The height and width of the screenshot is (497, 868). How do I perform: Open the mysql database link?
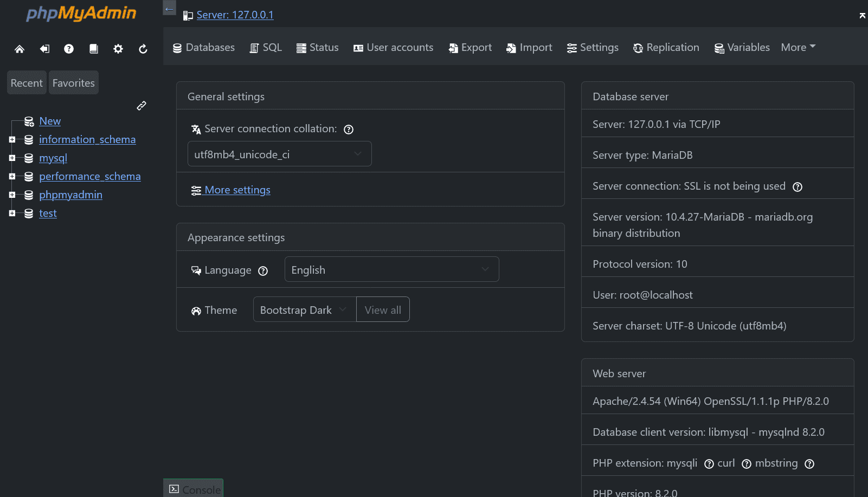53,158
